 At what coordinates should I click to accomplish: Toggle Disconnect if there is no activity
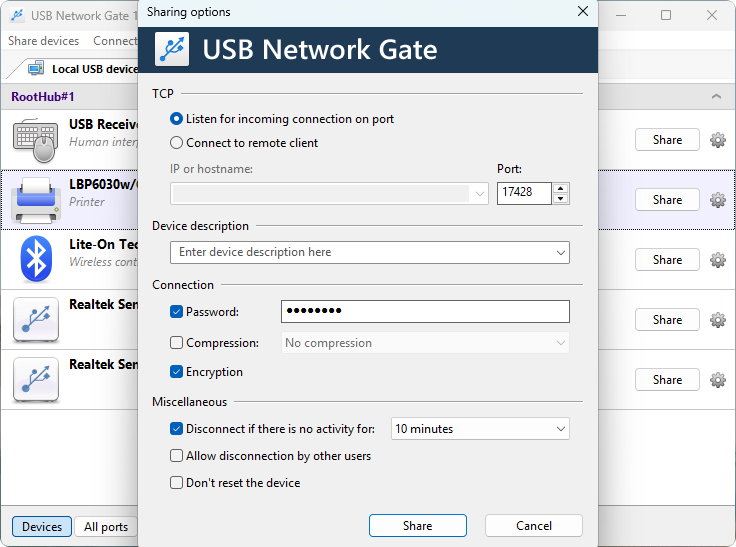tap(176, 429)
